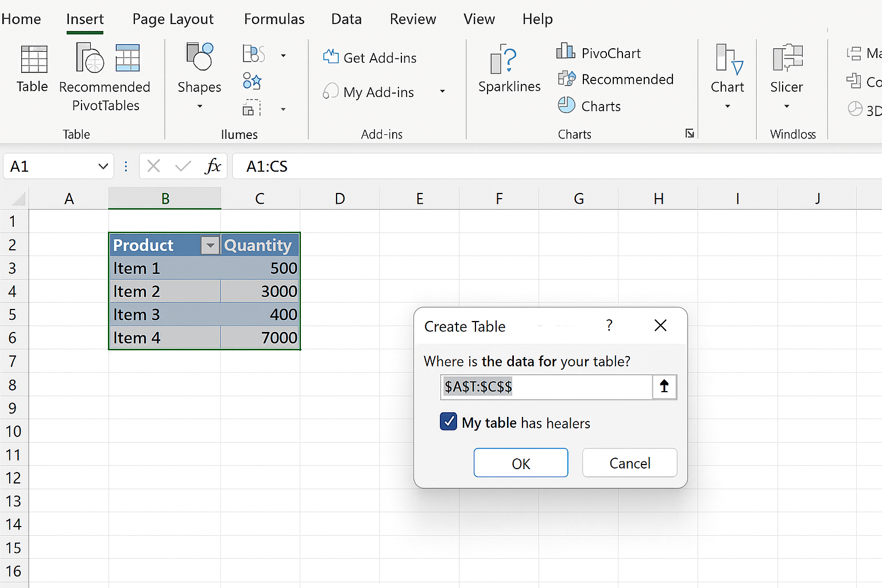Screen dimensions: 882x588
Task: Switch to the View tab
Action: pos(479,19)
